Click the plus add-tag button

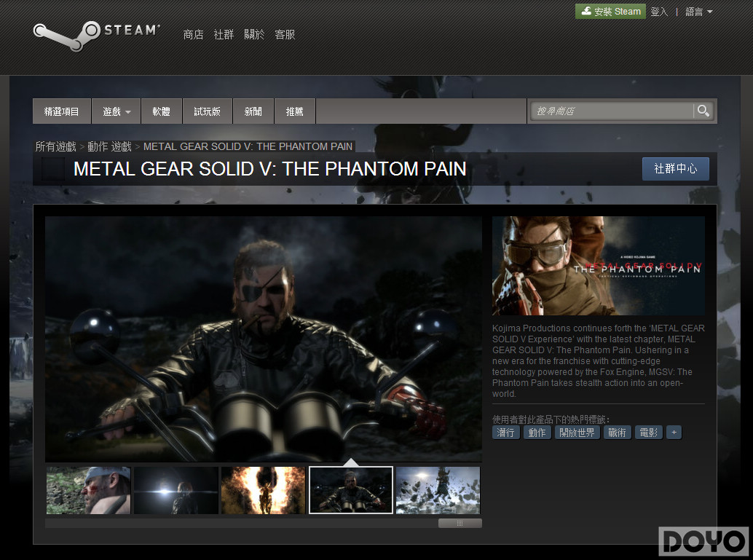pyautogui.click(x=674, y=433)
